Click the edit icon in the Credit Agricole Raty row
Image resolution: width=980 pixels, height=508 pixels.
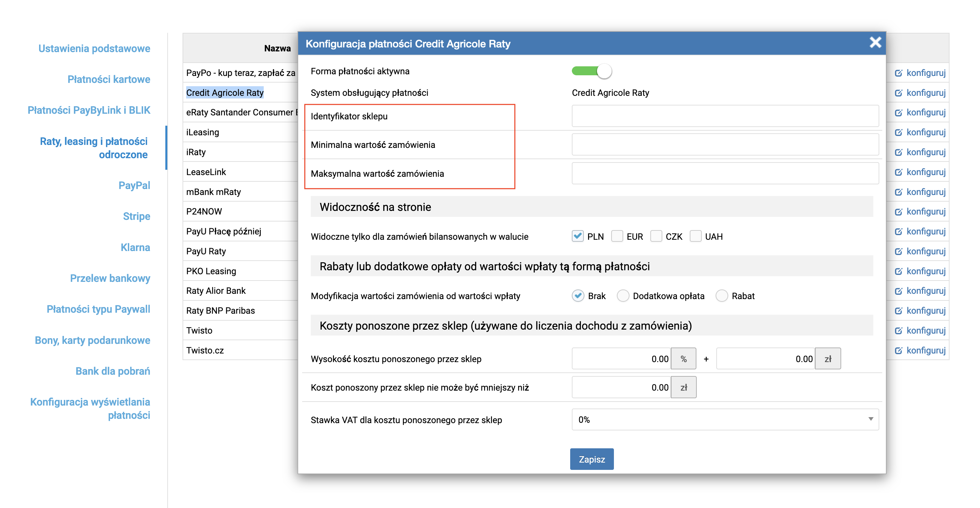(x=898, y=93)
